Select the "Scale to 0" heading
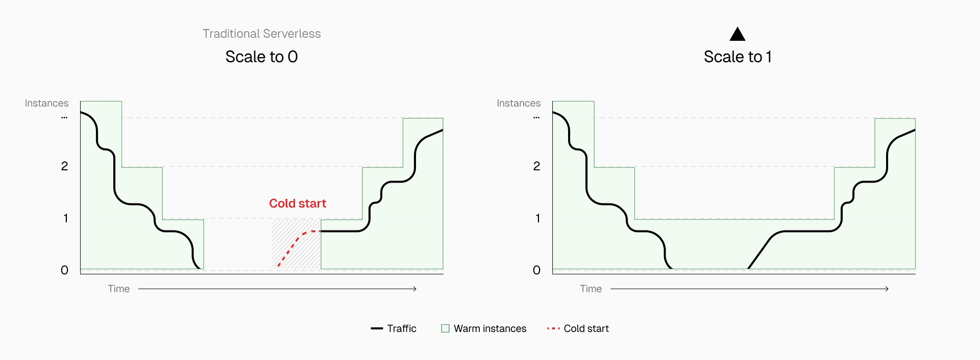 [261, 57]
